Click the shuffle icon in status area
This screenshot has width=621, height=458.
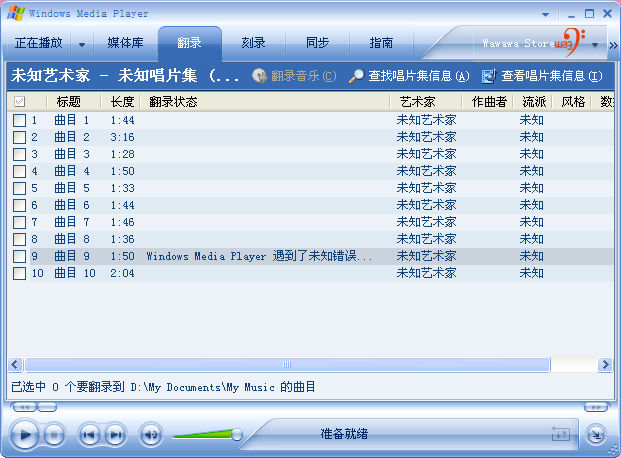560,434
